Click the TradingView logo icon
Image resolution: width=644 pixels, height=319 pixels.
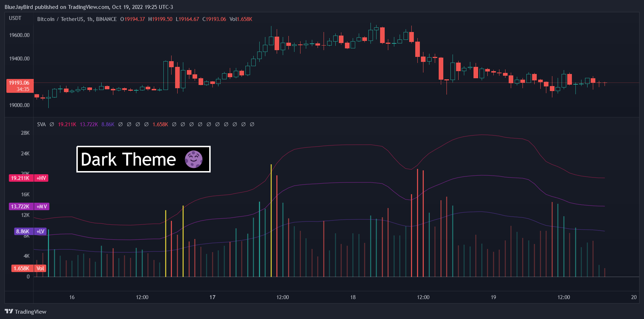9,312
